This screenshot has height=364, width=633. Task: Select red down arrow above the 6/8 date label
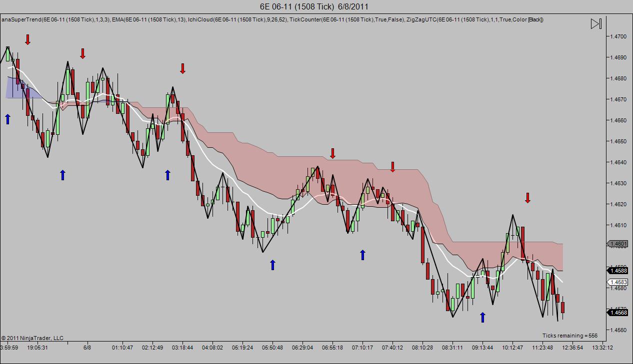click(x=82, y=53)
